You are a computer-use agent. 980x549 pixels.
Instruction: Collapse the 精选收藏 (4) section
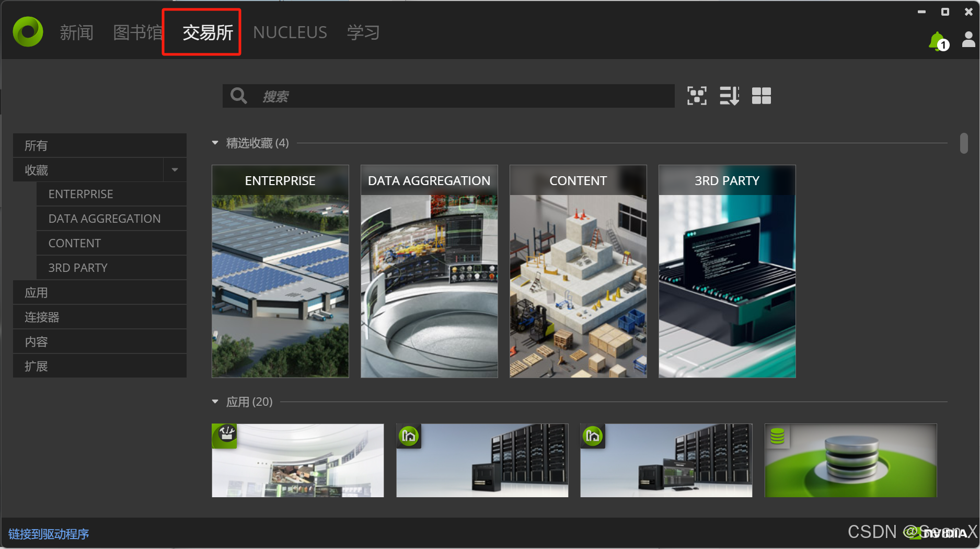click(215, 143)
